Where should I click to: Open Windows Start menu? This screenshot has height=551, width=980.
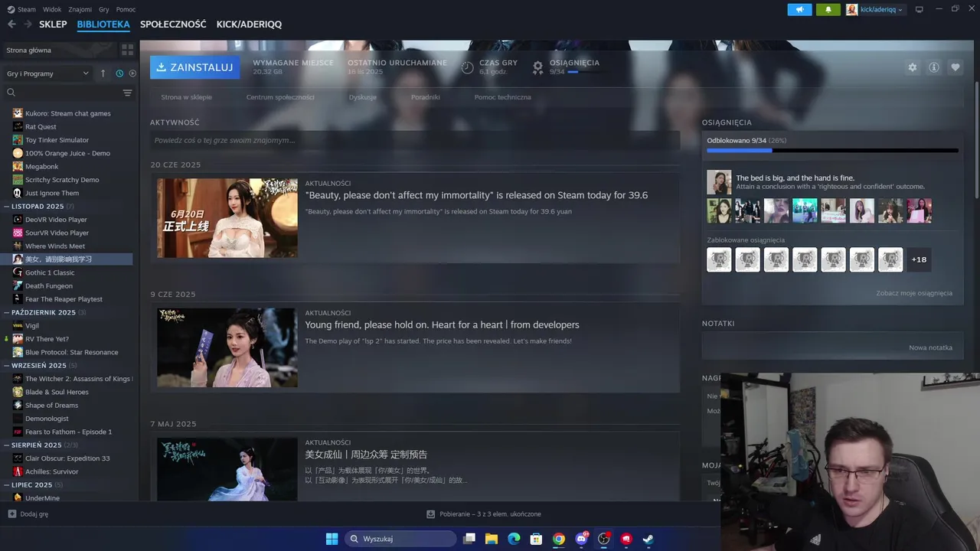(x=332, y=539)
